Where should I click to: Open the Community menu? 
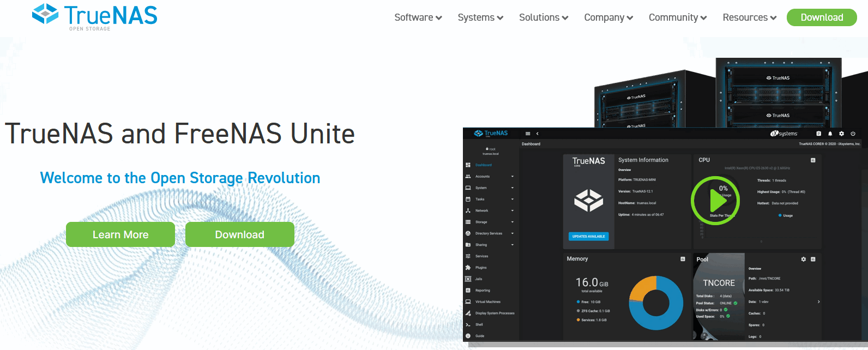click(x=678, y=17)
